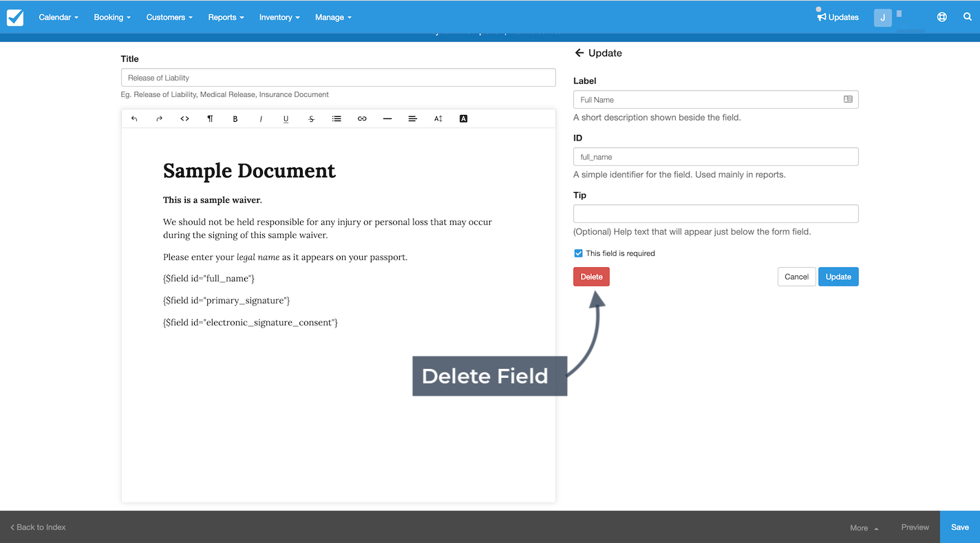Open the Inventory dropdown menu
980x543 pixels.
coord(279,17)
